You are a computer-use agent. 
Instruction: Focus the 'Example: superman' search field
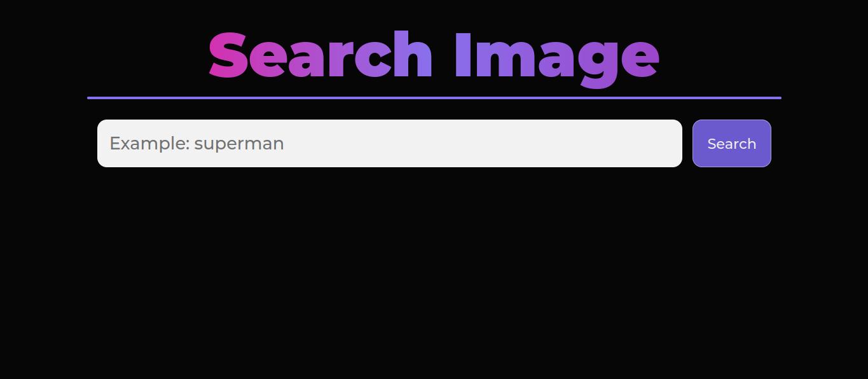pyautogui.click(x=389, y=144)
